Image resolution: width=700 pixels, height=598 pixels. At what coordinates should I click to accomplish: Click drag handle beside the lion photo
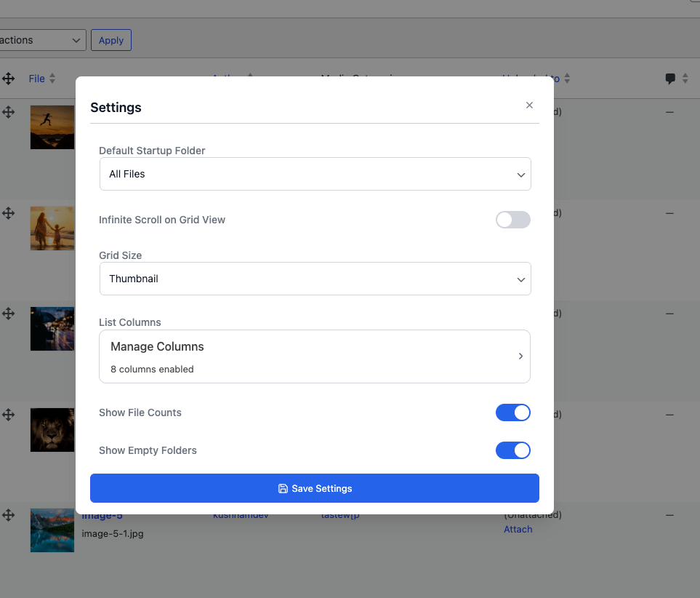9,415
